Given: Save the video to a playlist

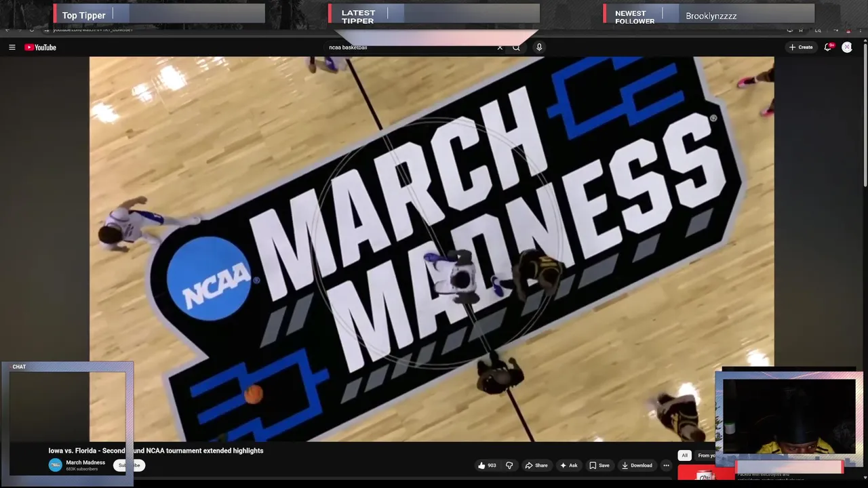Looking at the screenshot, I should pos(599,466).
